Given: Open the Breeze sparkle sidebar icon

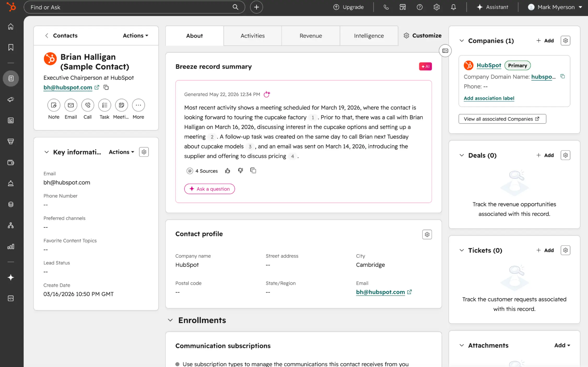Looking at the screenshot, I should tap(11, 277).
